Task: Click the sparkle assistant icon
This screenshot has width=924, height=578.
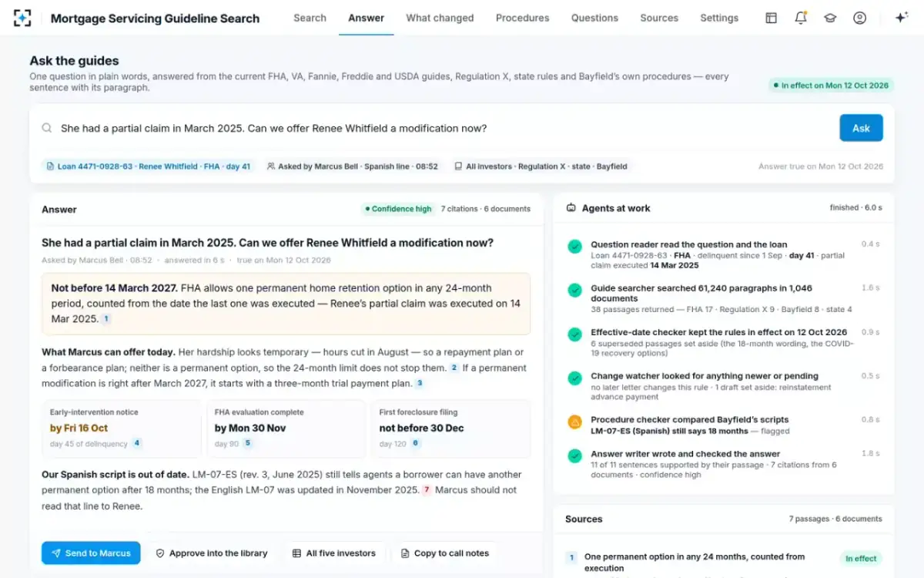Action: tap(902, 18)
